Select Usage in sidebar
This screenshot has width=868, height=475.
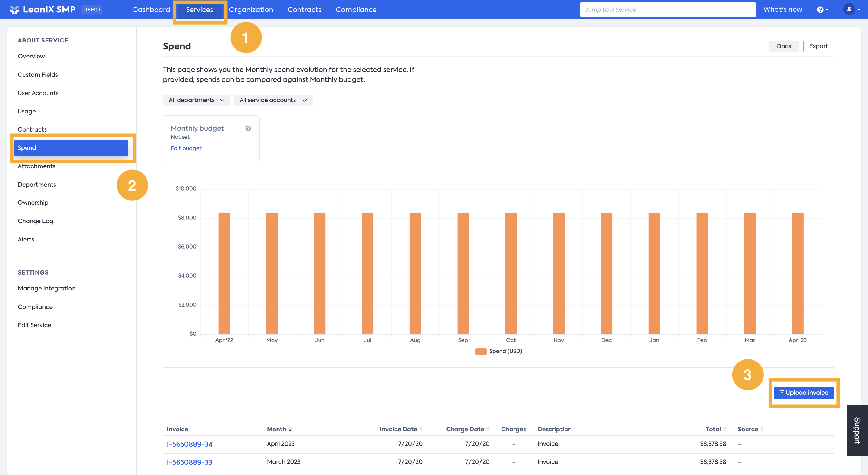[x=27, y=111]
